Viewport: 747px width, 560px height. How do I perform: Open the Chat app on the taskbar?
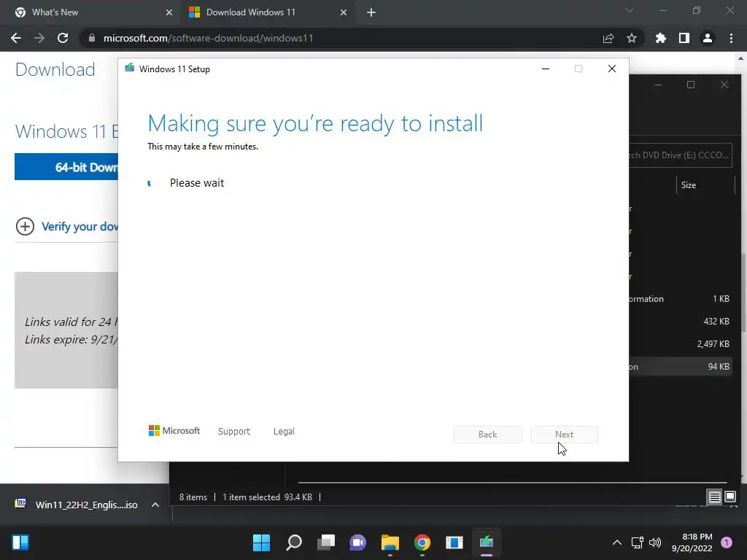(x=357, y=542)
